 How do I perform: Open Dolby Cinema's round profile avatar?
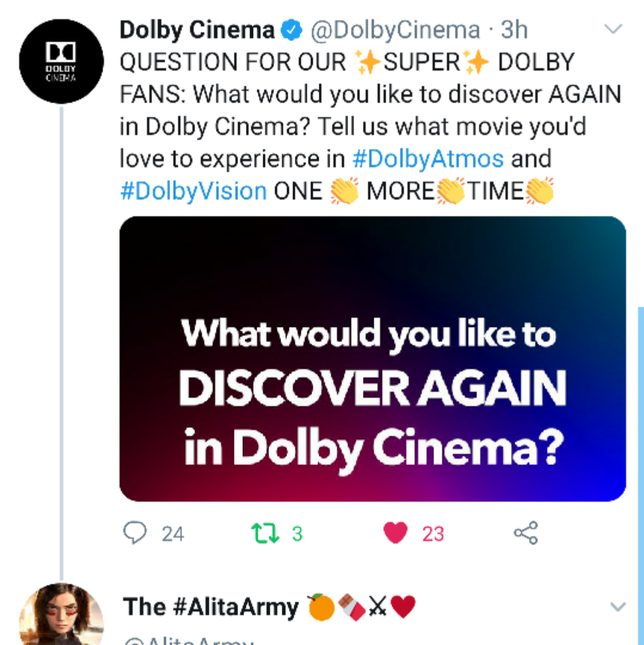[61, 61]
